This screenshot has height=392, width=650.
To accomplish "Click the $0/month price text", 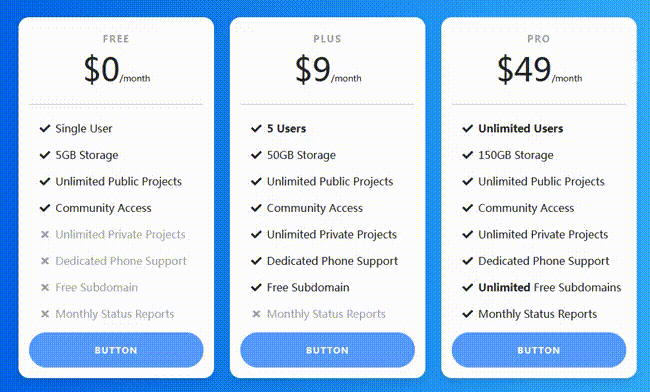I will tap(117, 70).
